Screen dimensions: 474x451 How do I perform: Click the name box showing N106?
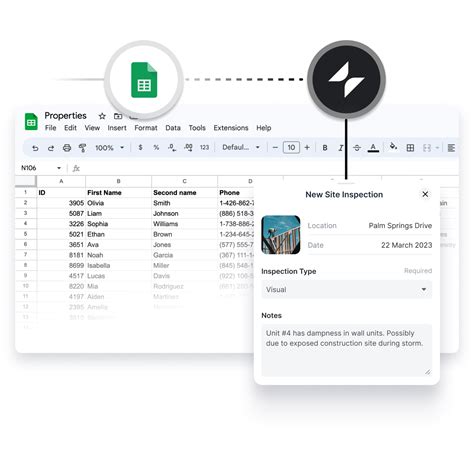click(29, 168)
